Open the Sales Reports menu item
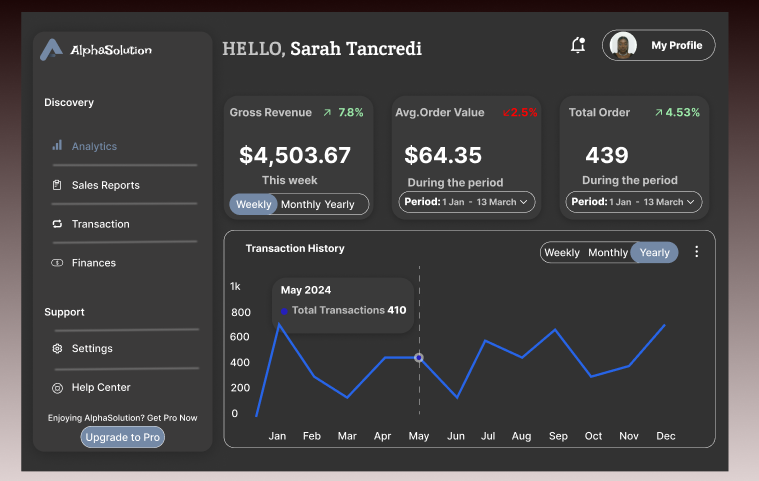Screen dimensions: 759x481 (x=105, y=185)
